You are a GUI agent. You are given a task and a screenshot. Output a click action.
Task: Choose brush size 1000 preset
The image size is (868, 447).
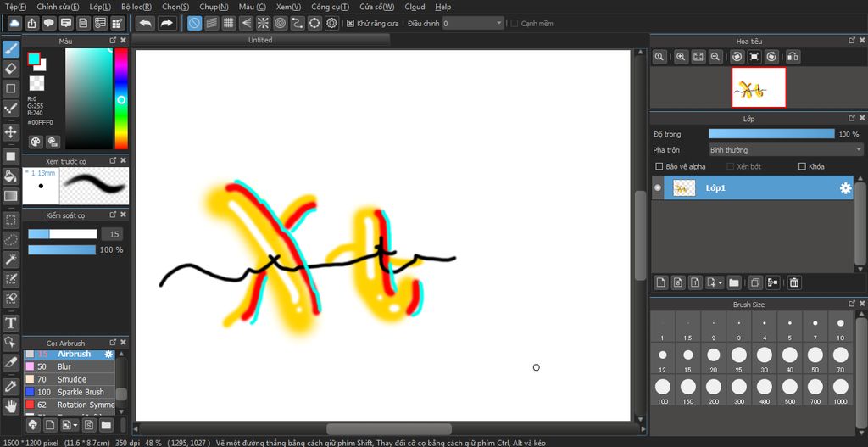tap(841, 390)
